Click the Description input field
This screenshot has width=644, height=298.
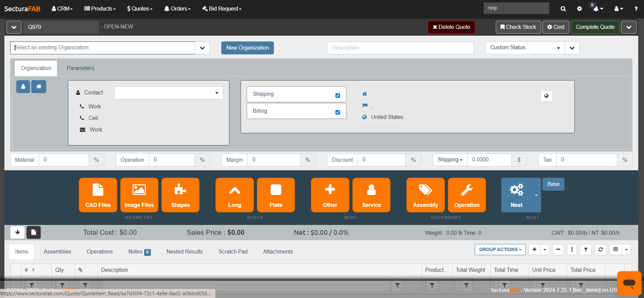click(x=400, y=48)
